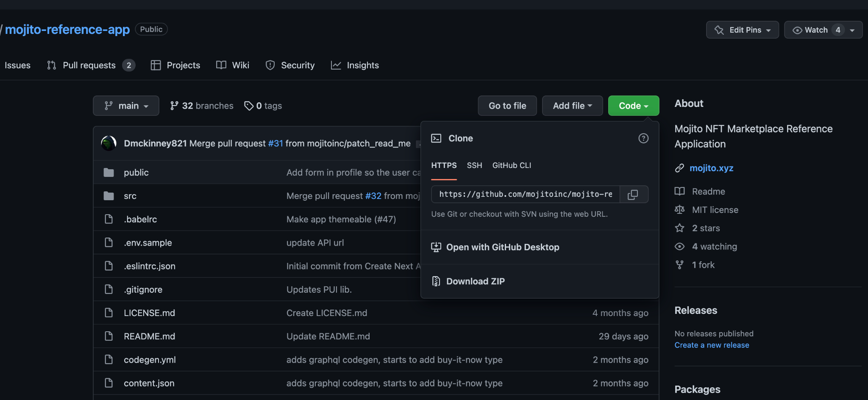This screenshot has height=400, width=868.
Task: Switch to the HTTPS clone tab
Action: tap(444, 165)
